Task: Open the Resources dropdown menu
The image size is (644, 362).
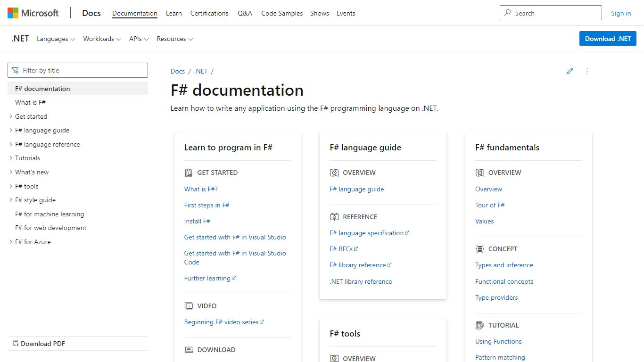Action: pyautogui.click(x=175, y=39)
